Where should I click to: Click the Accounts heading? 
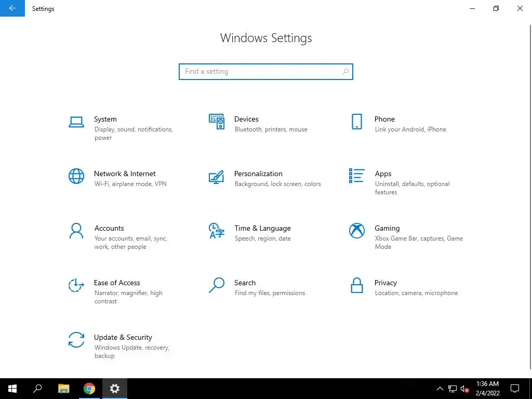tap(109, 229)
